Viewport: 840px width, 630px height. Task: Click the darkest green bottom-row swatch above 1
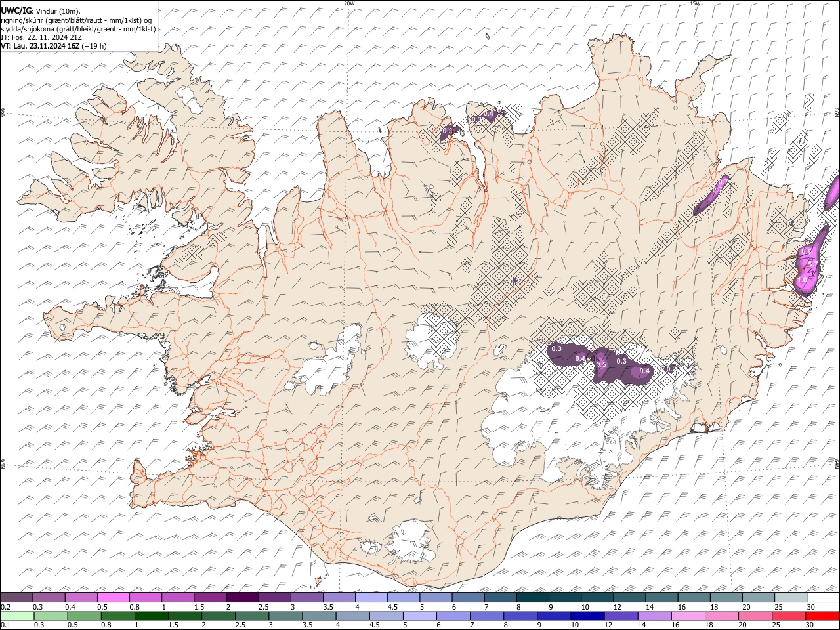coord(151,616)
